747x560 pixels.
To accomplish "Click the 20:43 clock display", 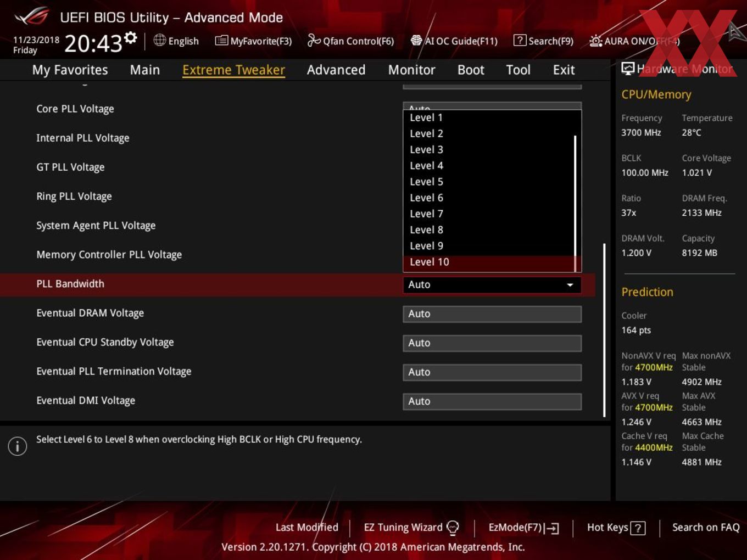I will click(93, 43).
